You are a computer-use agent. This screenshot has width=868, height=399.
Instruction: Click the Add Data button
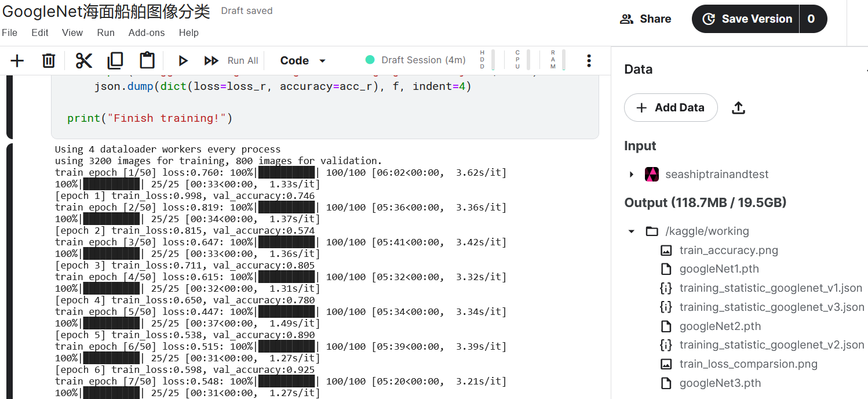click(671, 108)
